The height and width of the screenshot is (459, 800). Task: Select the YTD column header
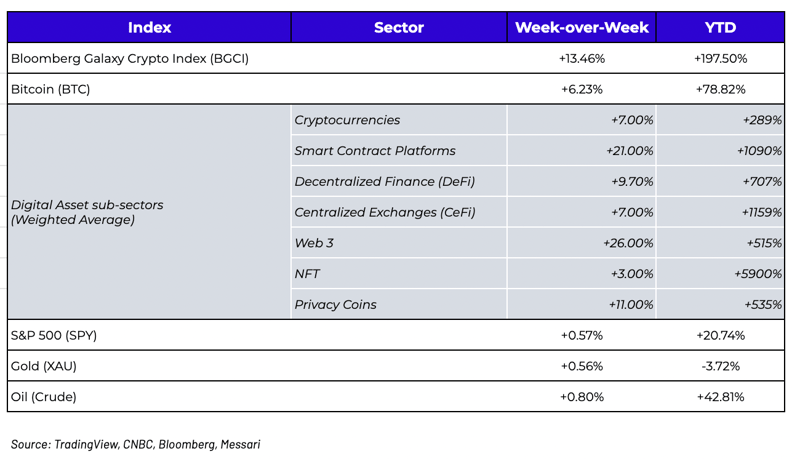[720, 28]
